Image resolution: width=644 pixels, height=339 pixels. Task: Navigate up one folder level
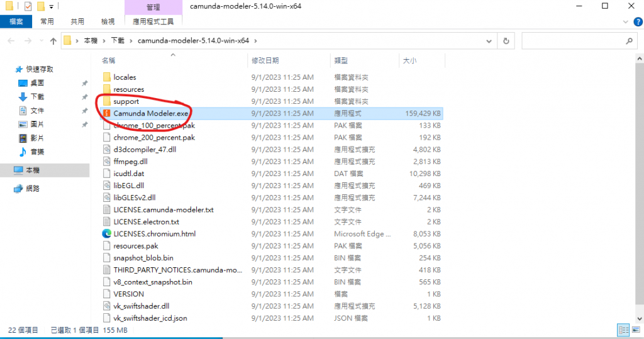[53, 41]
